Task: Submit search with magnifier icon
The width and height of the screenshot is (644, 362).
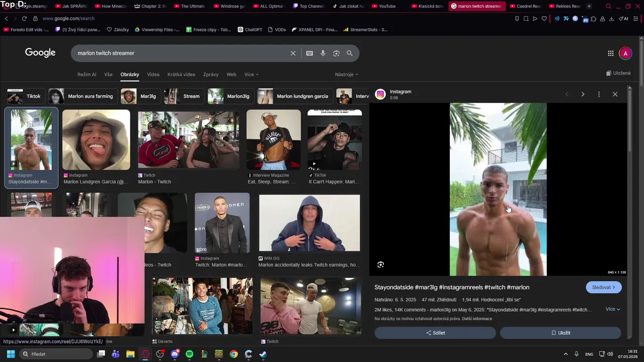Action: (x=350, y=53)
